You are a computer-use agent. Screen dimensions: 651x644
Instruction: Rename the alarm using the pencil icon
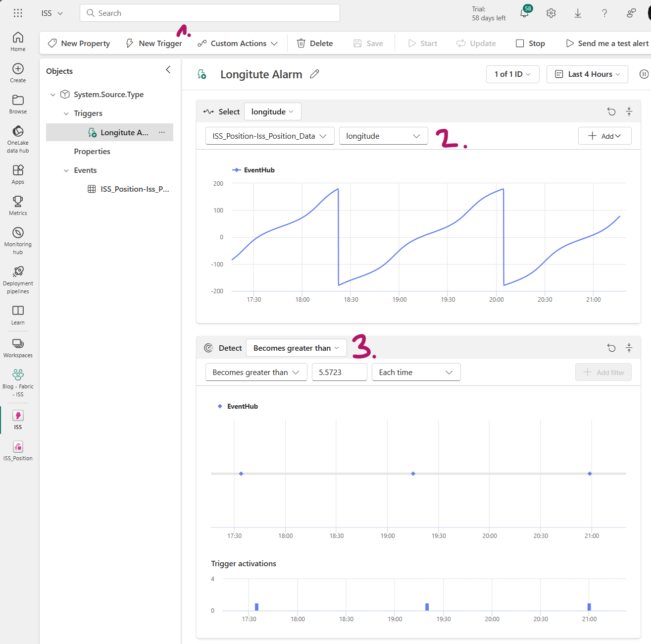tap(315, 74)
